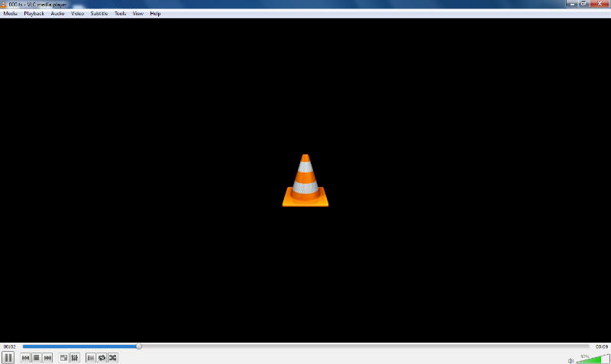Open the Video menu
611x364 pixels.
point(77,13)
